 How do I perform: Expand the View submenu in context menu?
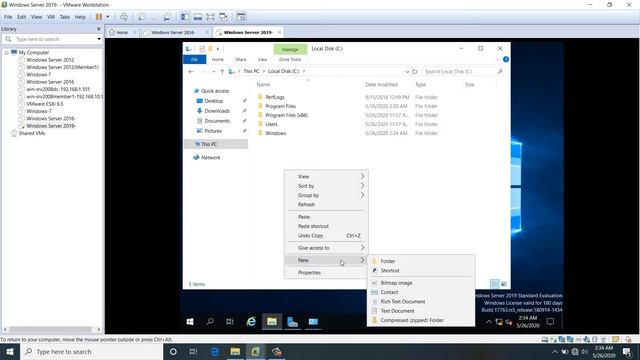[x=326, y=177]
